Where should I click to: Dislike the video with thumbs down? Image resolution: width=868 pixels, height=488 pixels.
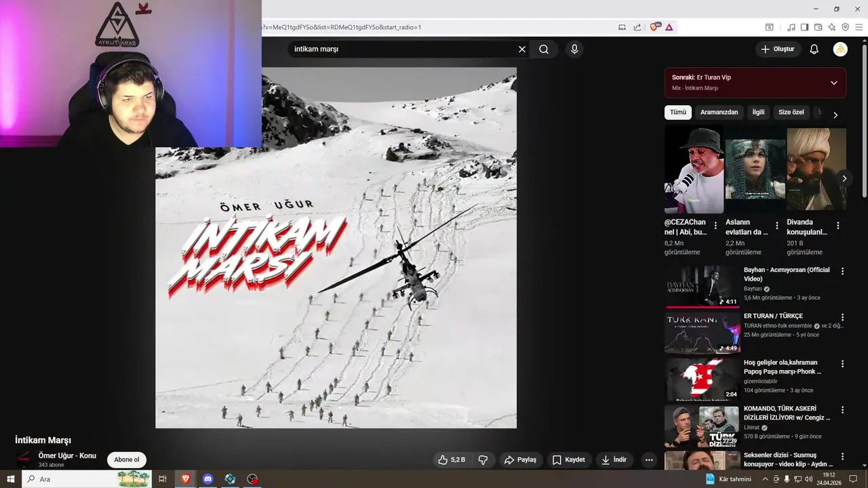pos(484,460)
